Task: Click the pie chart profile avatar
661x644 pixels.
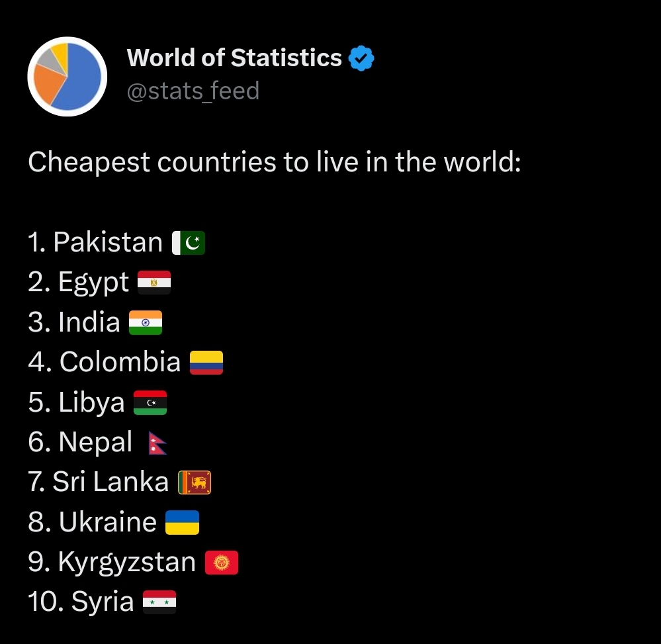Action: pyautogui.click(x=67, y=76)
